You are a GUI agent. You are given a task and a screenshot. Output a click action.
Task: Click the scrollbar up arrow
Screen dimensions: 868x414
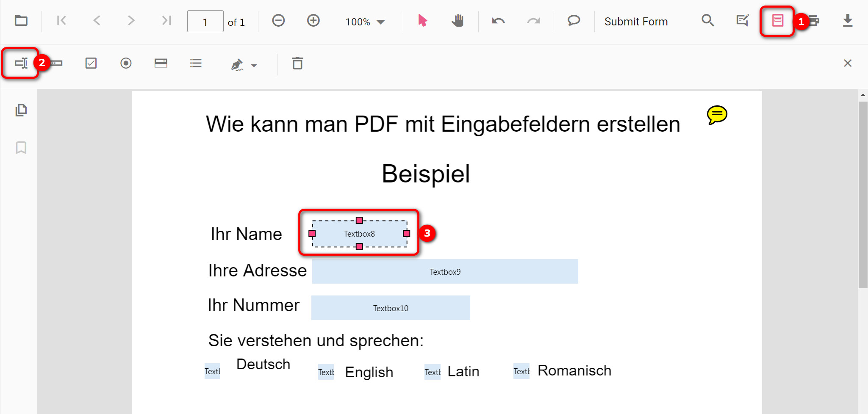[863, 95]
